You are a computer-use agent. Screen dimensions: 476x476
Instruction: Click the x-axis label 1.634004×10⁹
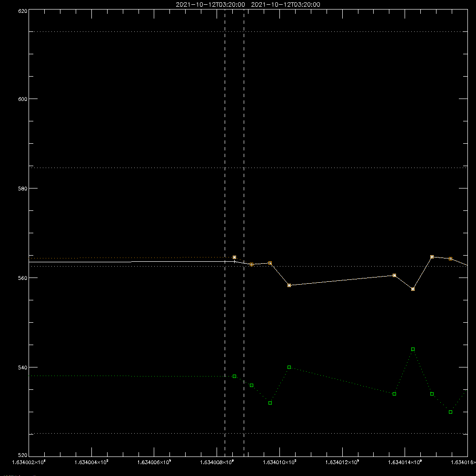click(91, 462)
